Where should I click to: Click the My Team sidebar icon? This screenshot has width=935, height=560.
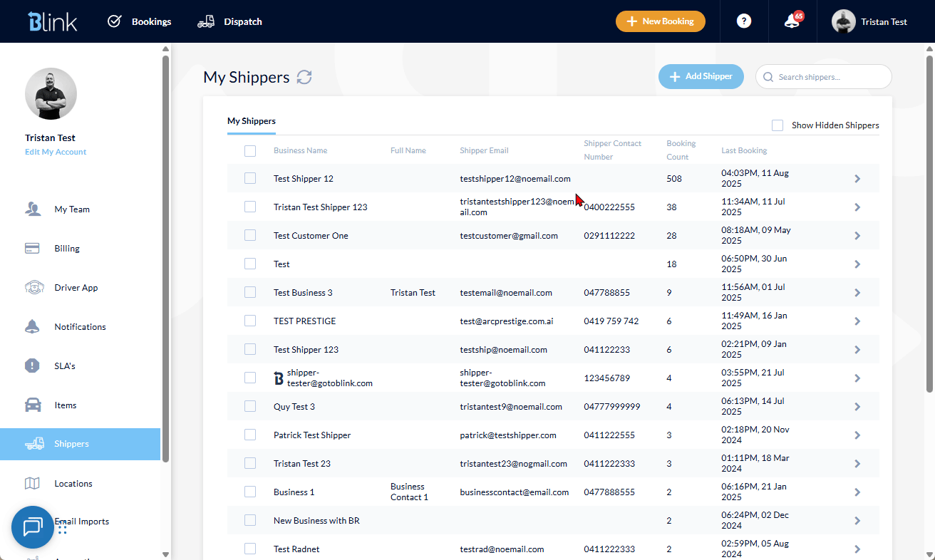click(32, 209)
